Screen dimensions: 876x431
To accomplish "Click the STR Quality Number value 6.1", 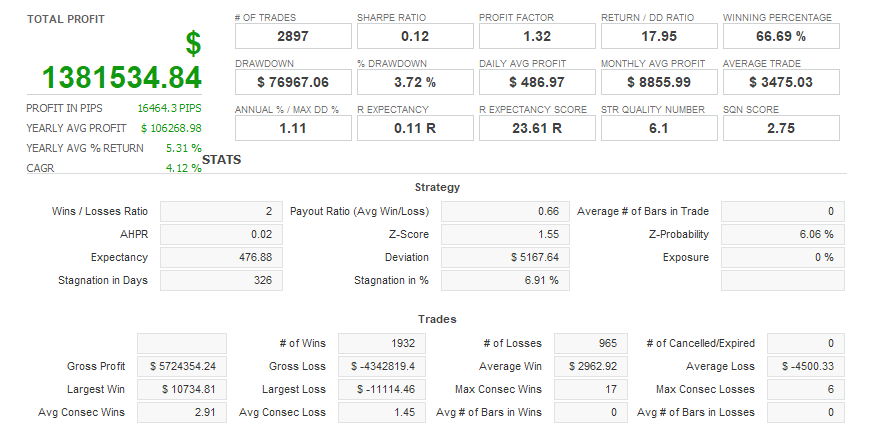I will tap(658, 128).
